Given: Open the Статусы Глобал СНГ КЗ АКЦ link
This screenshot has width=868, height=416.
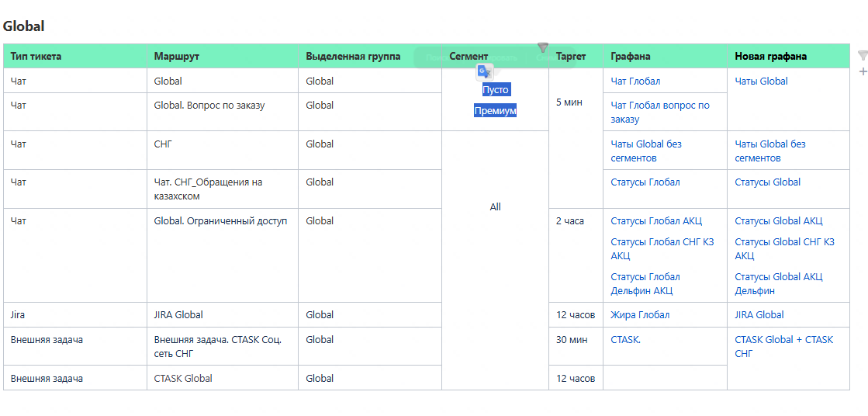Looking at the screenshot, I should pyautogui.click(x=662, y=248).
